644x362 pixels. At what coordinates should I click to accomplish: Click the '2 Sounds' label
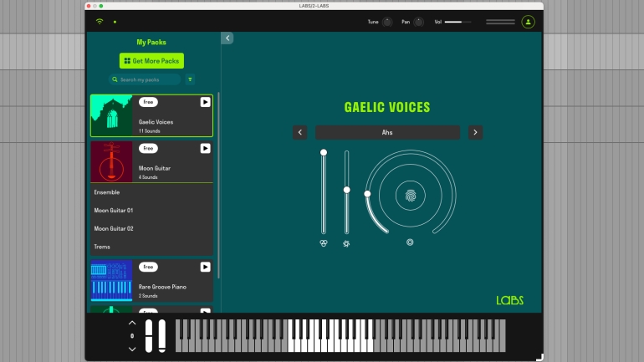pyautogui.click(x=148, y=296)
